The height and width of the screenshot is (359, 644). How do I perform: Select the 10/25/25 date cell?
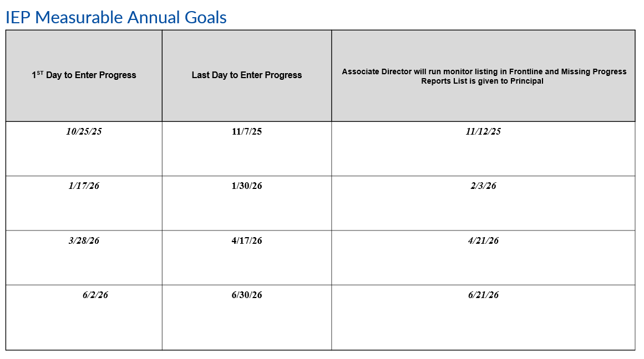[x=84, y=132]
